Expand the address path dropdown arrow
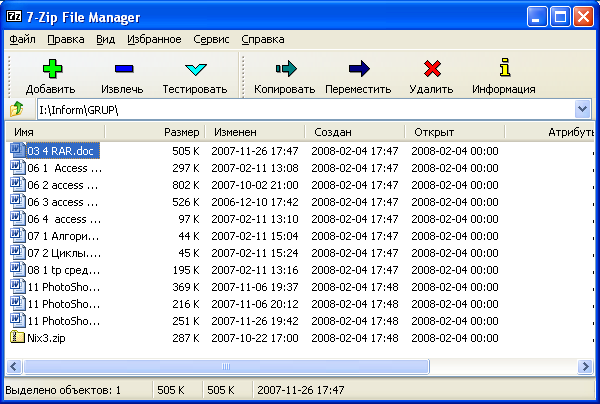The image size is (600, 404). pyautogui.click(x=582, y=109)
